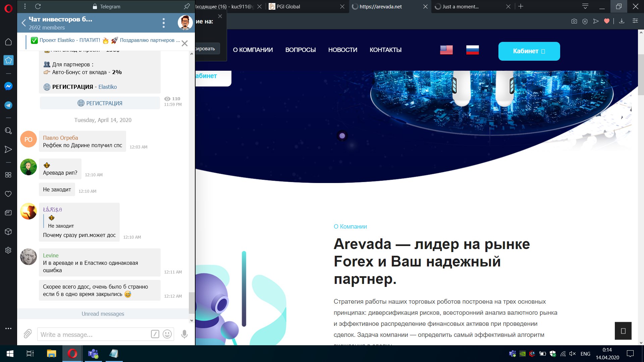The width and height of the screenshot is (644, 362).
Task: Open the Telegram sidebar panel menu dots
Action: point(25,6)
